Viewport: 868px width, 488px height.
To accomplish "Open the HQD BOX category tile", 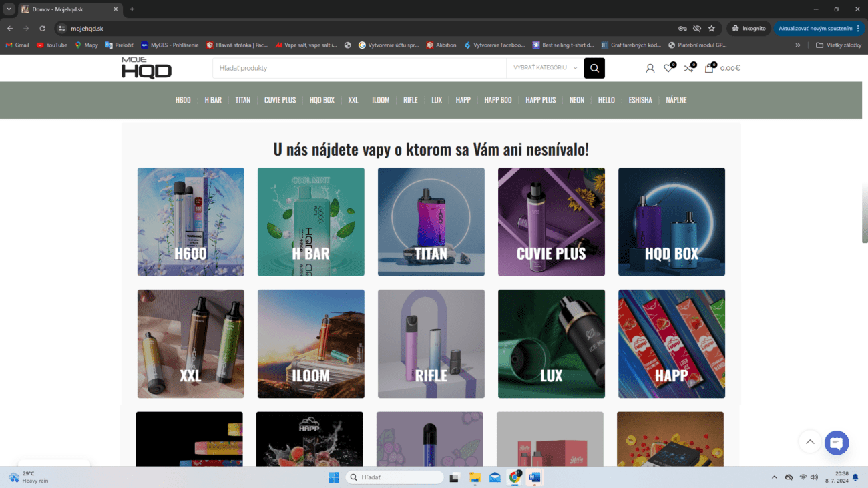I will 672,222.
